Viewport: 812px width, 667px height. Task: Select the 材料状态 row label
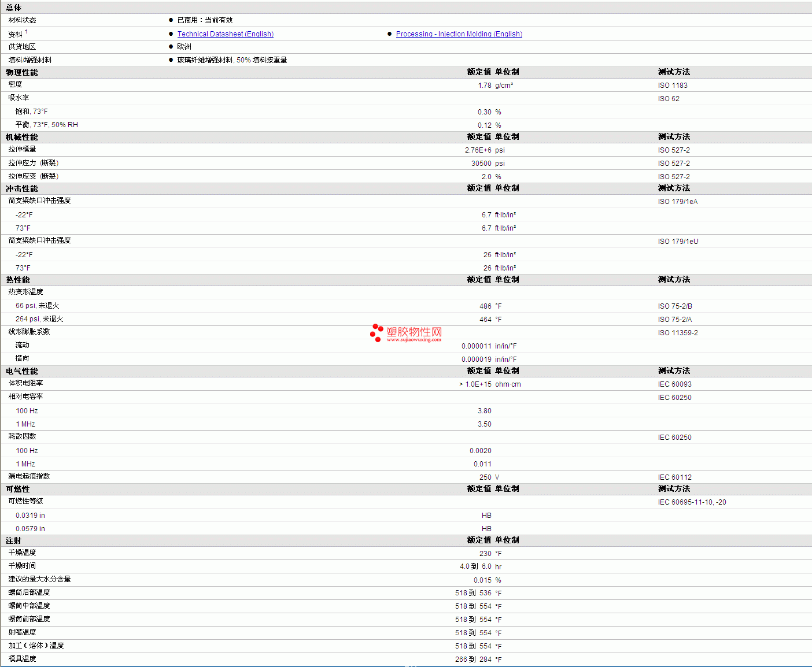coord(22,20)
